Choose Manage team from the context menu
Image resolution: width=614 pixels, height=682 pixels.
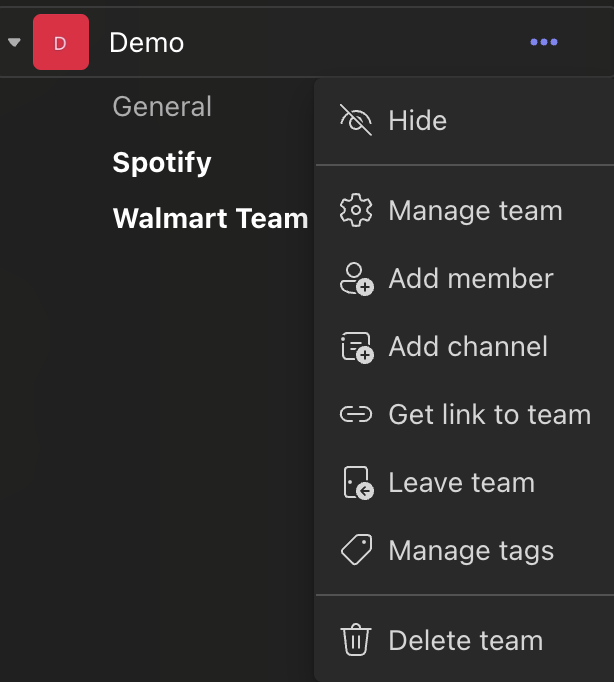(475, 211)
